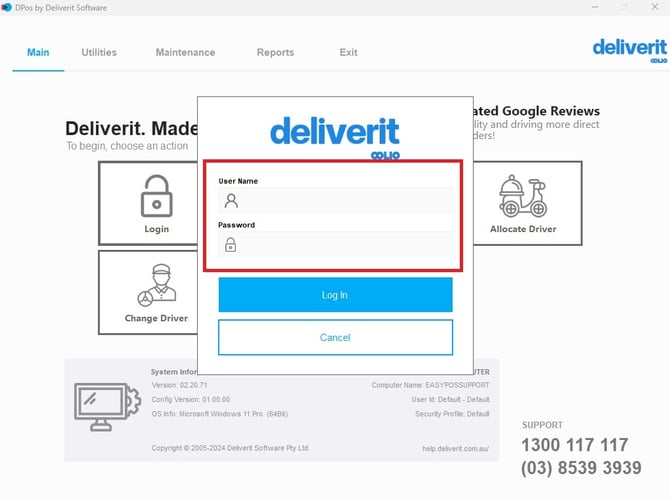Click the computer monitor system info icon
This screenshot has width=670, height=501.
(107, 407)
